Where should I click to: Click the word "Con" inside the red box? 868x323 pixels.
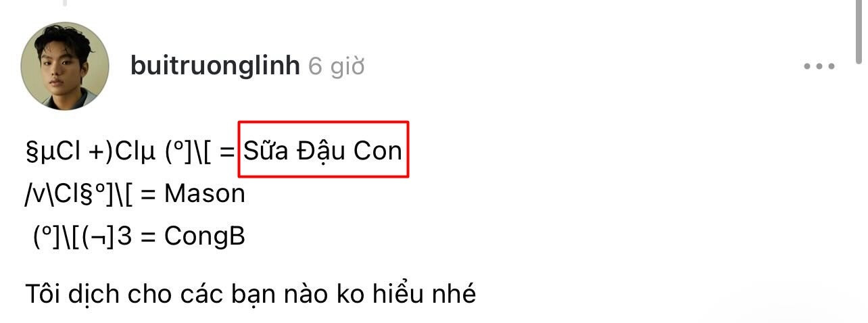(x=378, y=151)
